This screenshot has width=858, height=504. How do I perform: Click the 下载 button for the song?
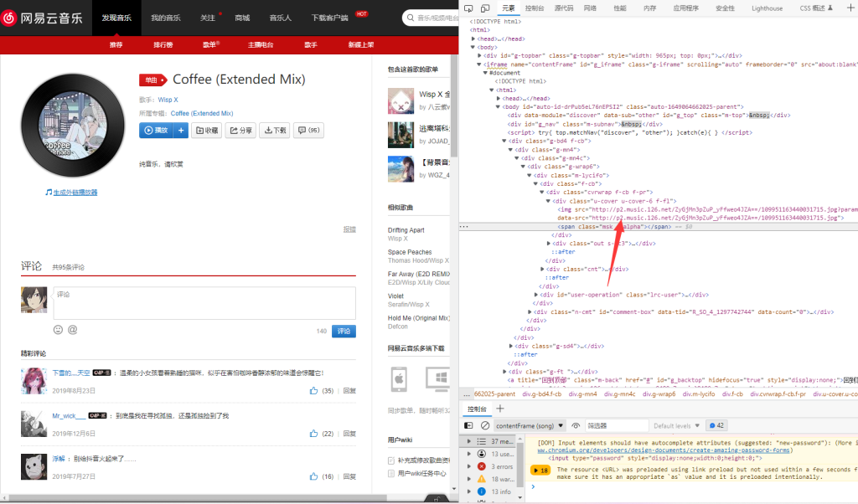[x=275, y=130]
